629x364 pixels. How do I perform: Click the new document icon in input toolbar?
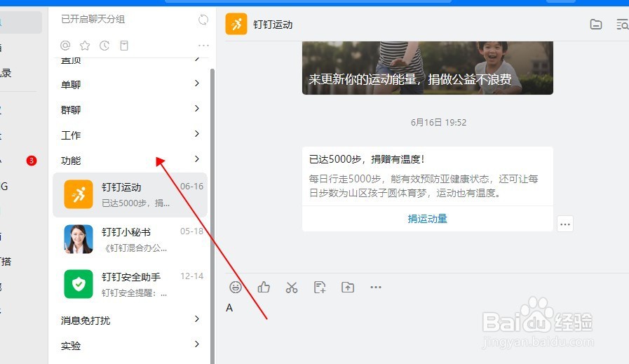[x=320, y=287]
